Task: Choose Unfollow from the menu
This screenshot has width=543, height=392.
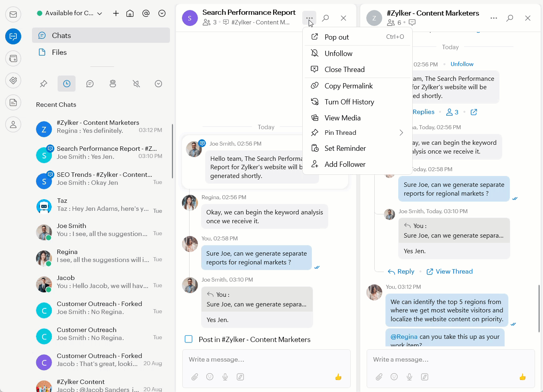Action: pyautogui.click(x=357, y=53)
